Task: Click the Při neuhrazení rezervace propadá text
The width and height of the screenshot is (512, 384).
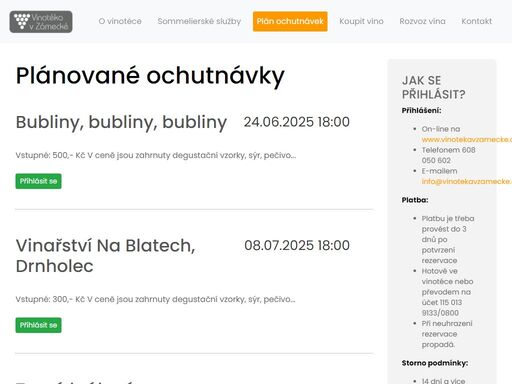Action: (x=447, y=334)
